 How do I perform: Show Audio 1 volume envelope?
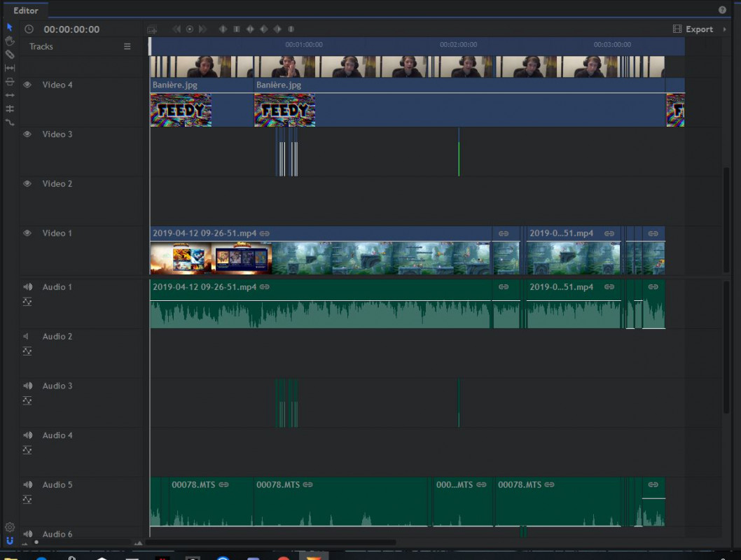tap(27, 302)
